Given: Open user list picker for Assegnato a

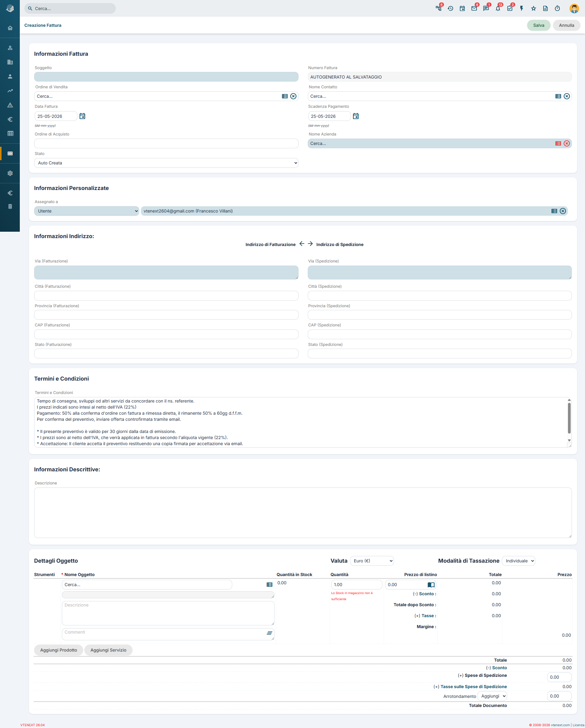Looking at the screenshot, I should point(554,211).
